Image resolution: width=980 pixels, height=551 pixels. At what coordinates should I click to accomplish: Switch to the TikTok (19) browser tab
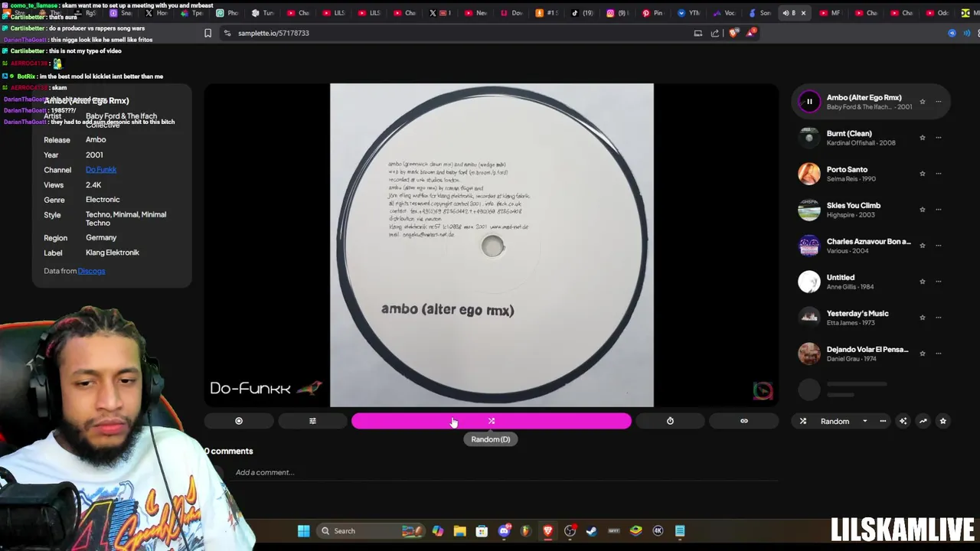[582, 13]
